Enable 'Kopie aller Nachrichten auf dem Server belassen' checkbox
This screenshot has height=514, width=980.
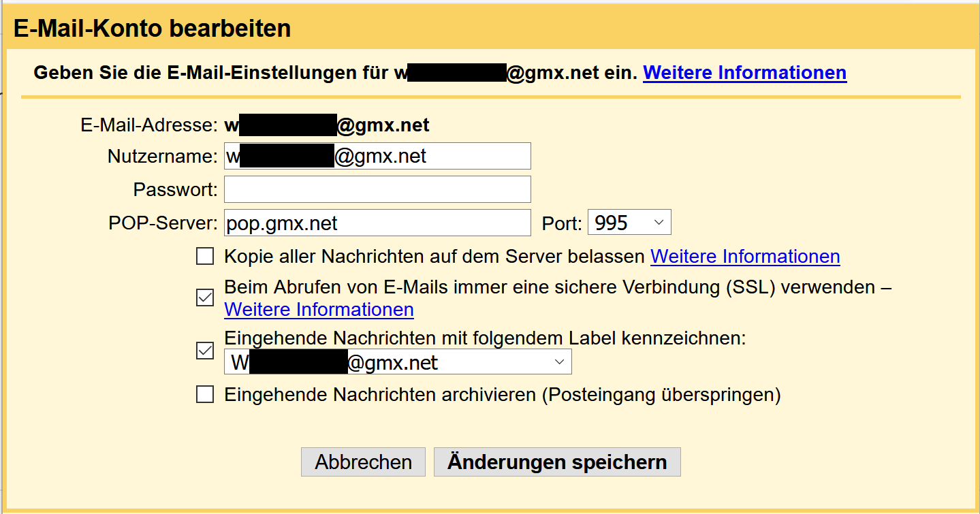(205, 257)
